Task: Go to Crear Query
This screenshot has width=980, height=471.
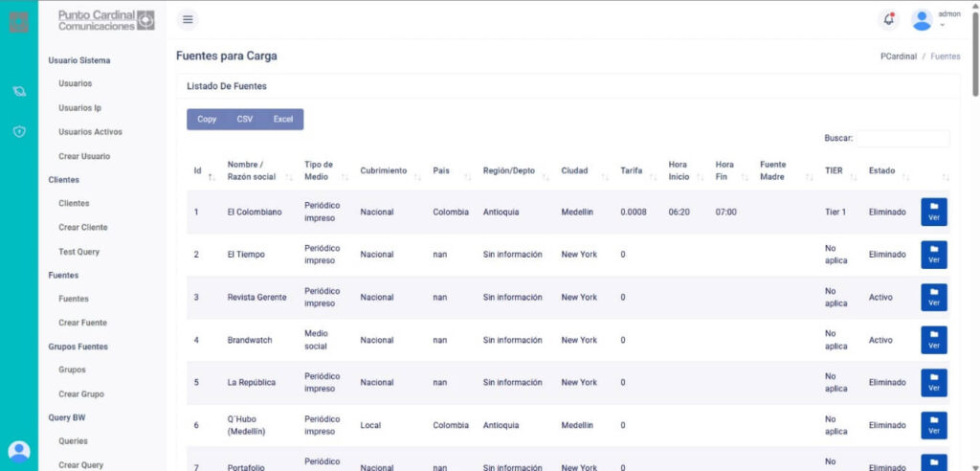Action: click(x=80, y=464)
